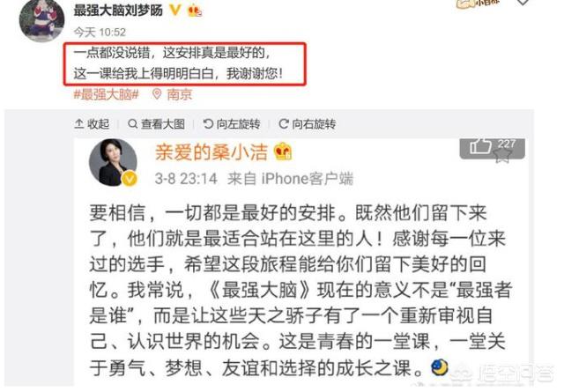The height and width of the screenshot is (392, 564).
Task: Open the post options chevron at top right
Action: point(523,2)
